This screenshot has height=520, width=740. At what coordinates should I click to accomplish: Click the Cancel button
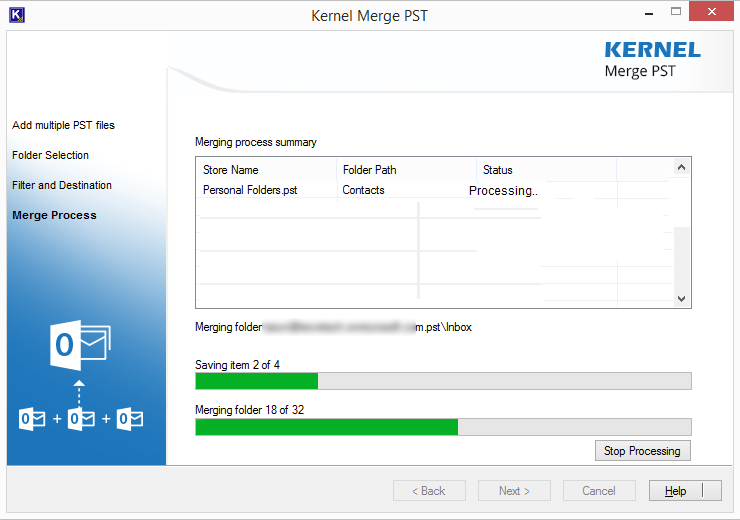pos(599,491)
